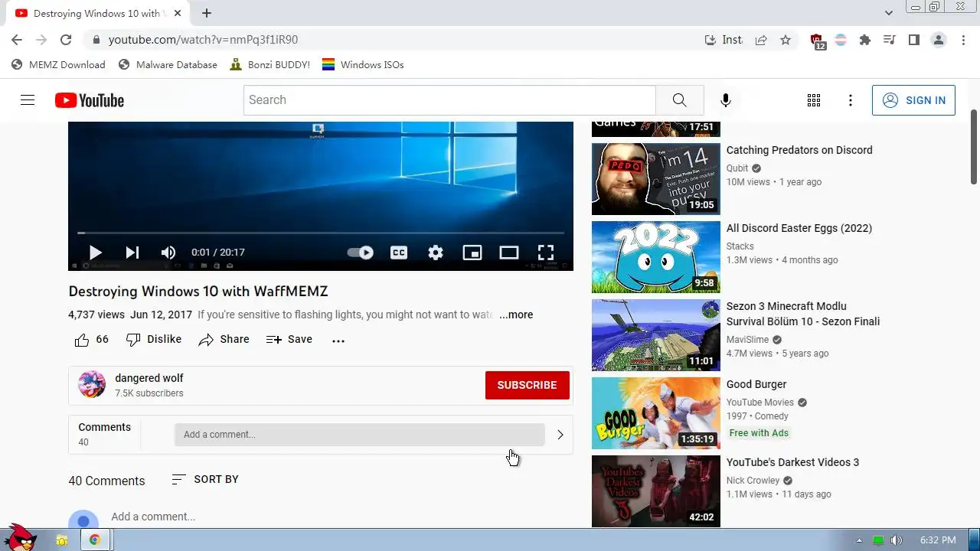Play the video
Image resolution: width=980 pixels, height=551 pixels.
[x=96, y=253]
